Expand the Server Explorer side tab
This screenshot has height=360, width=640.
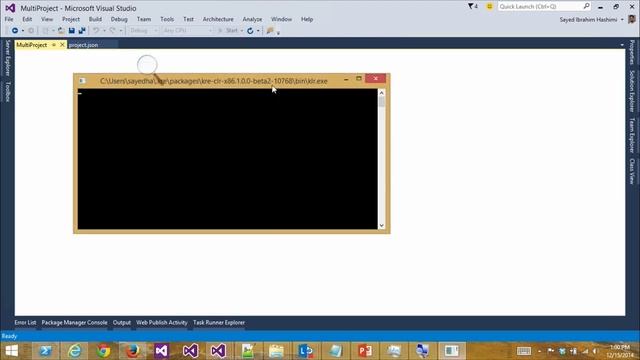[x=7, y=58]
